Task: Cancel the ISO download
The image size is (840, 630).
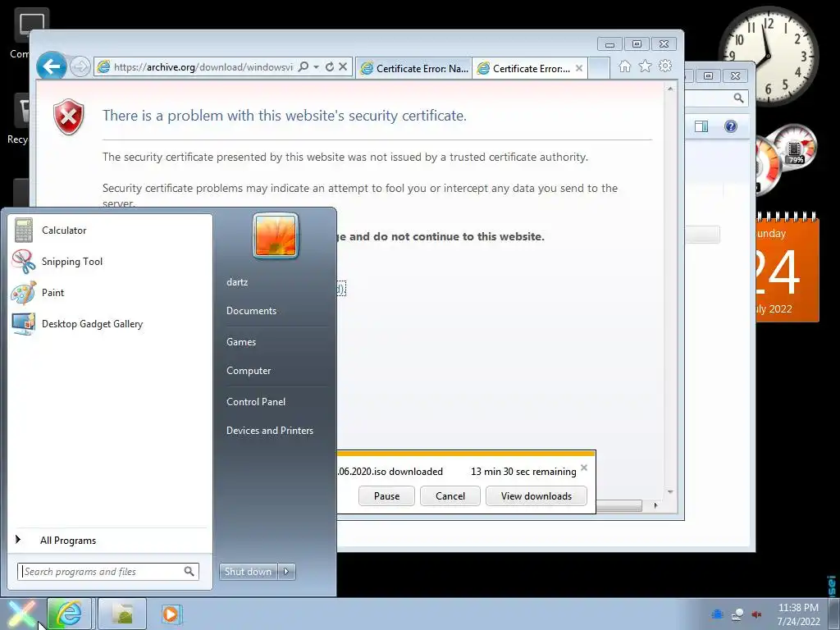Action: coord(450,496)
